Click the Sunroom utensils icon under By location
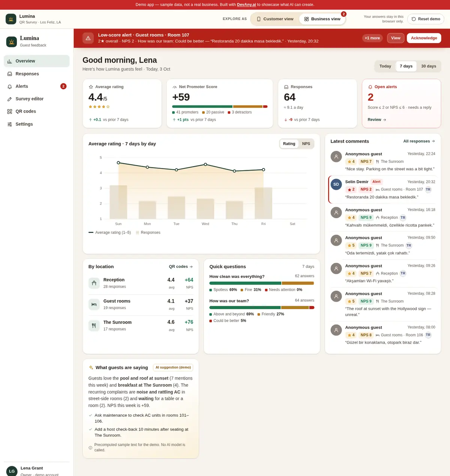This screenshot has height=476, width=450. tap(94, 326)
